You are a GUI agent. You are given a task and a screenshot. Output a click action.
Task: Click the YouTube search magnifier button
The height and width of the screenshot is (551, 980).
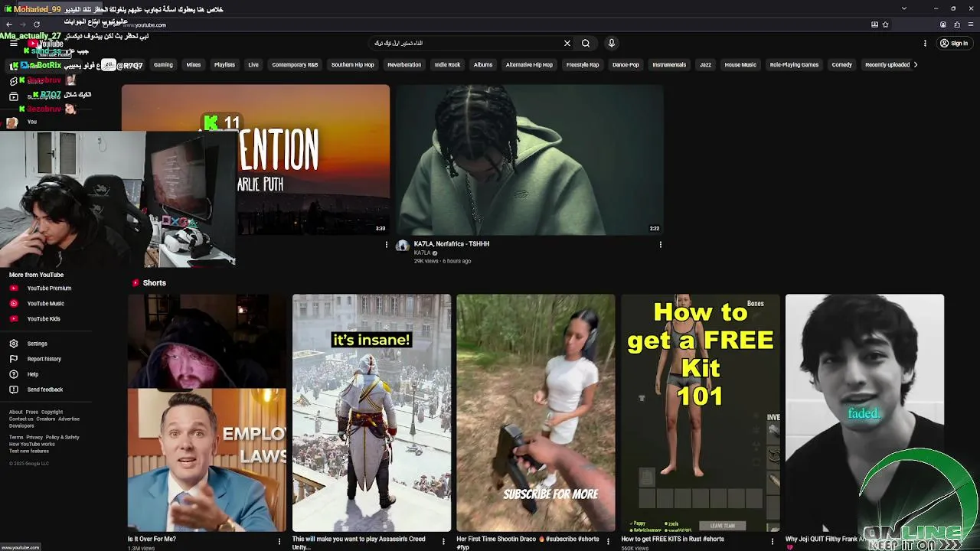click(586, 44)
